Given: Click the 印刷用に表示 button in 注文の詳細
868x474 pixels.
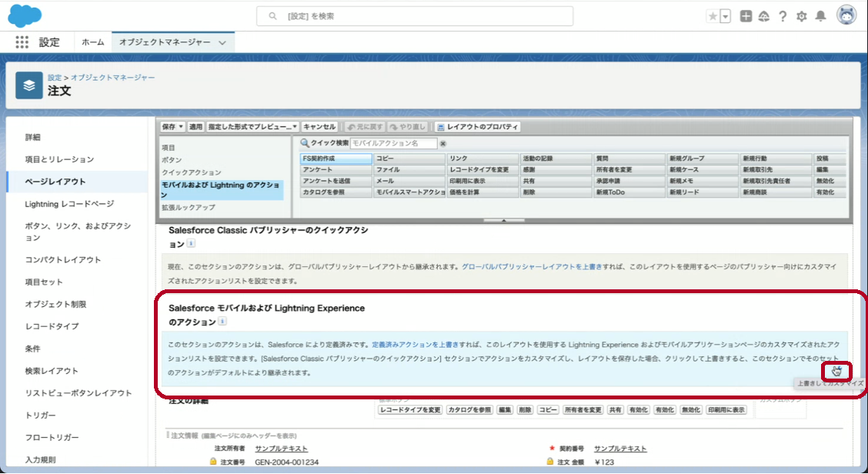Looking at the screenshot, I should click(727, 410).
